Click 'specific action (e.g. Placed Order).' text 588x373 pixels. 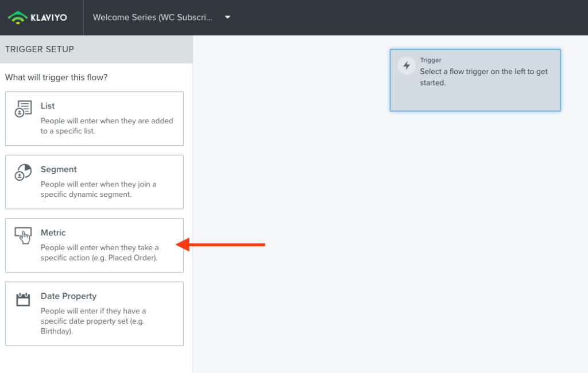coord(99,258)
